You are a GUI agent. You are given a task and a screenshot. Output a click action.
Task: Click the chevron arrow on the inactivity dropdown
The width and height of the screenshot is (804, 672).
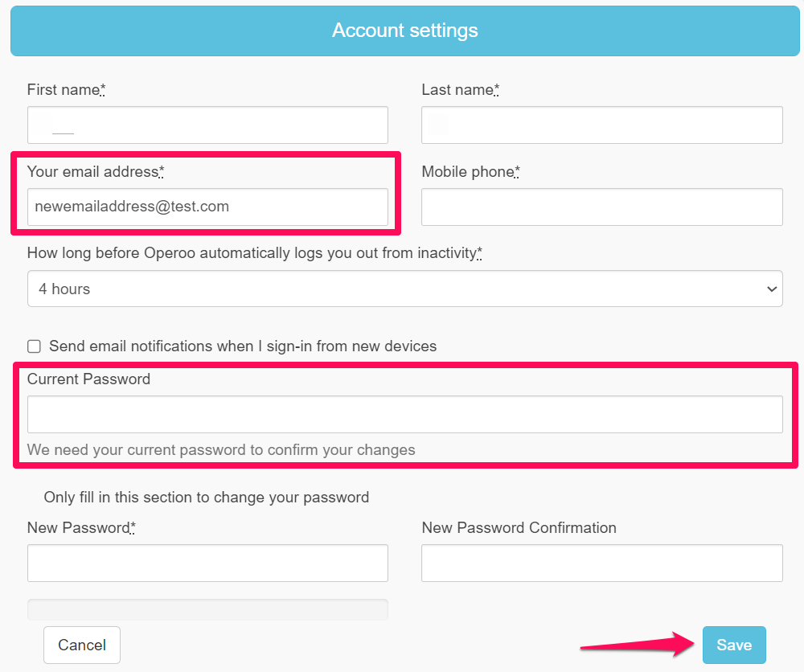click(772, 289)
